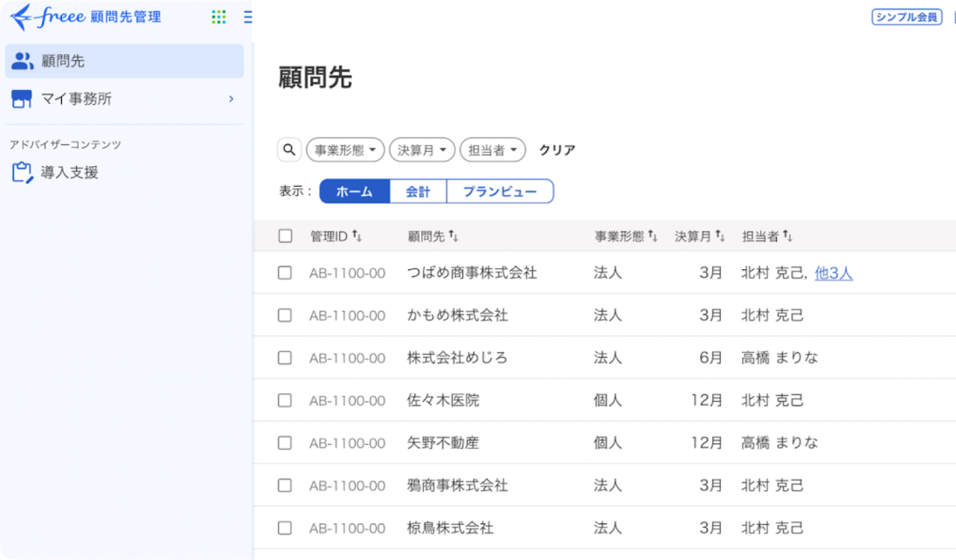The image size is (956, 560).
Task: Switch to the プランビュー view tab
Action: 500,191
